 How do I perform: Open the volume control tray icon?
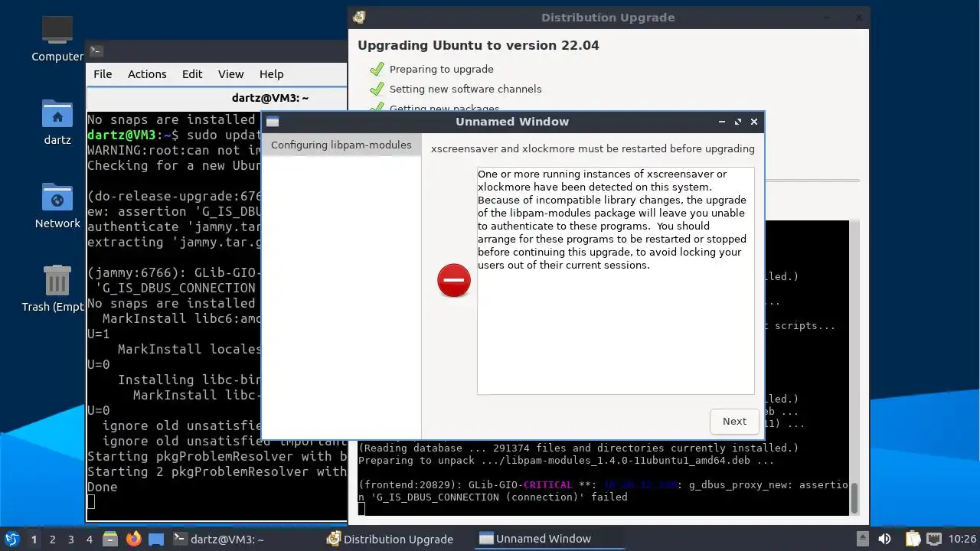(884, 539)
